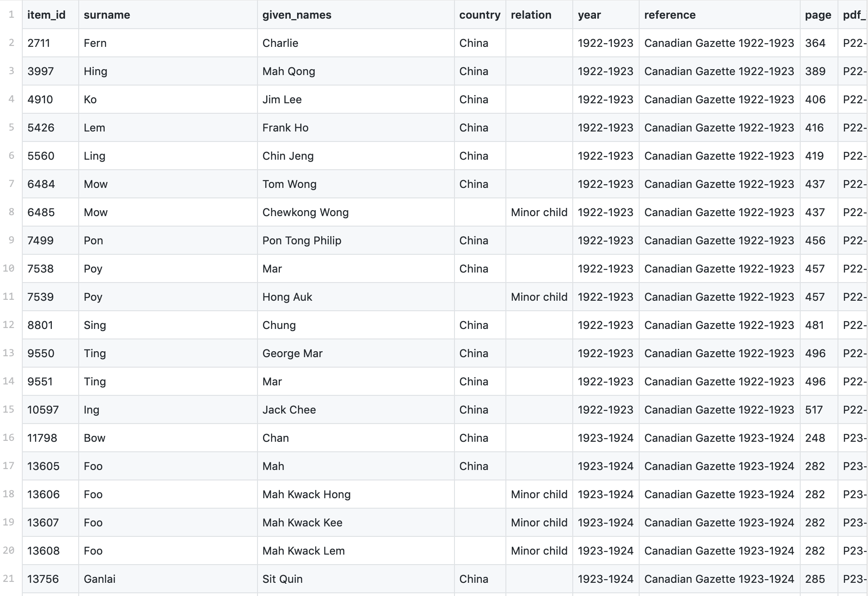Click given name Chewkong Wong

(305, 212)
